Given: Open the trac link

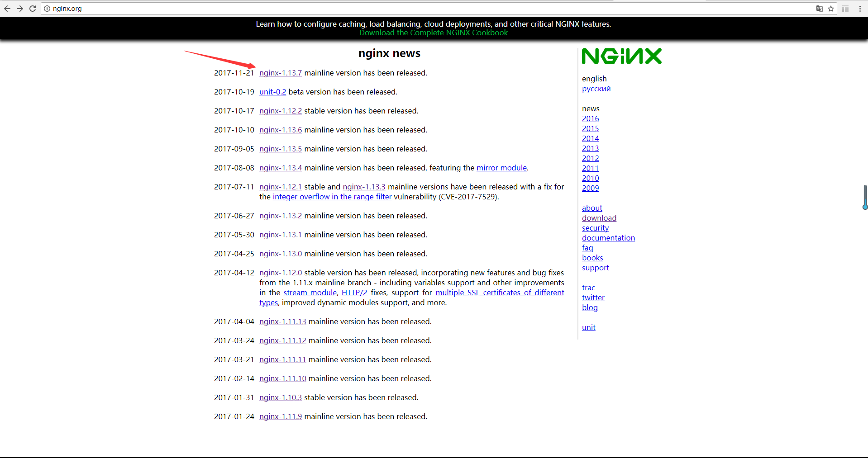Looking at the screenshot, I should [x=588, y=288].
